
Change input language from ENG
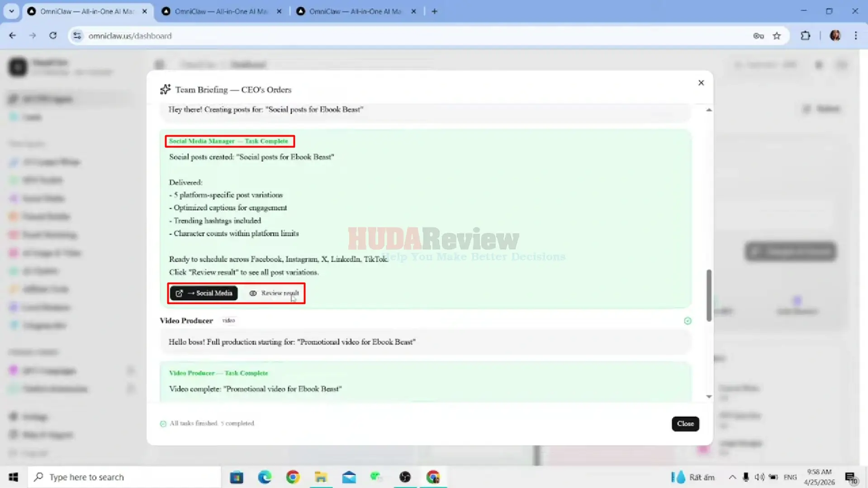790,477
